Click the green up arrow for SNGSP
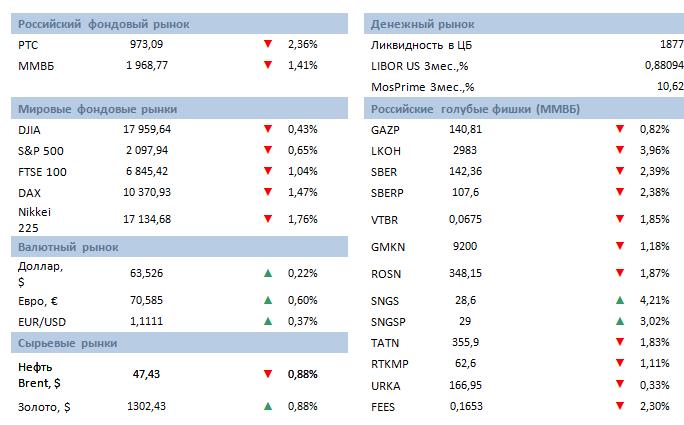 coord(619,321)
